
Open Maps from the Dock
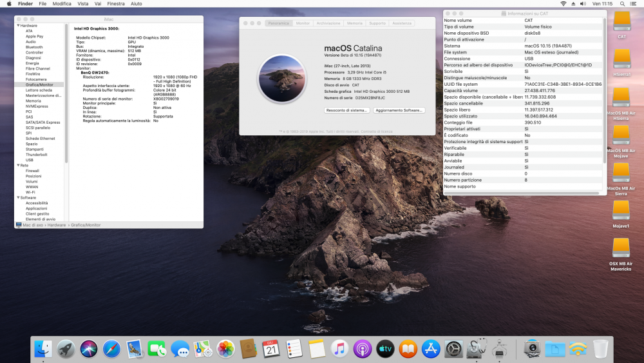pos(202,349)
